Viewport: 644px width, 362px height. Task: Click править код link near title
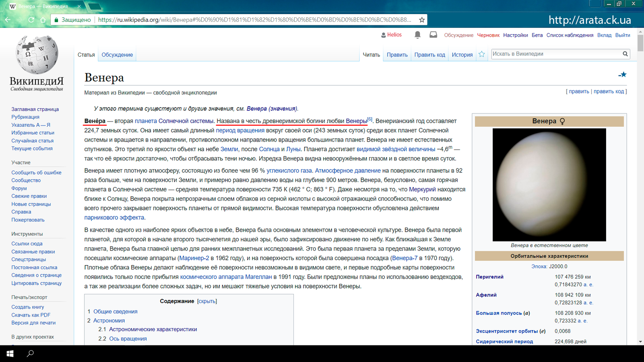coord(609,92)
